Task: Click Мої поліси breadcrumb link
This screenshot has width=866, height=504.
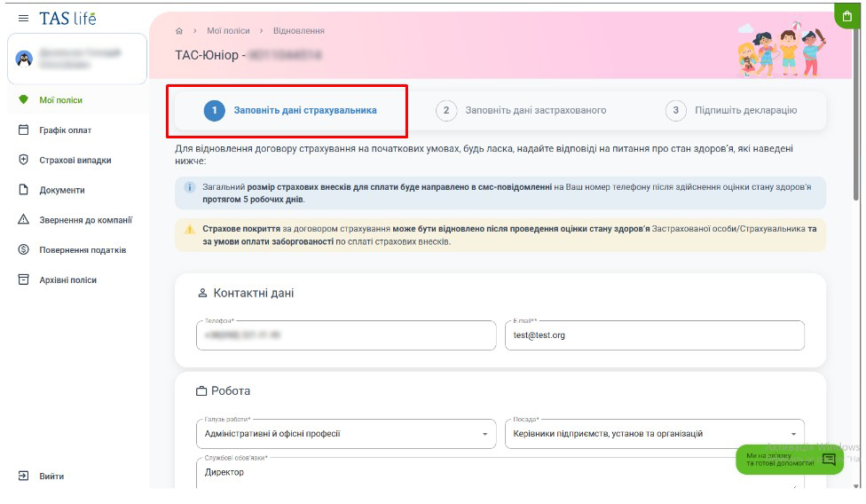Action: pyautogui.click(x=228, y=31)
